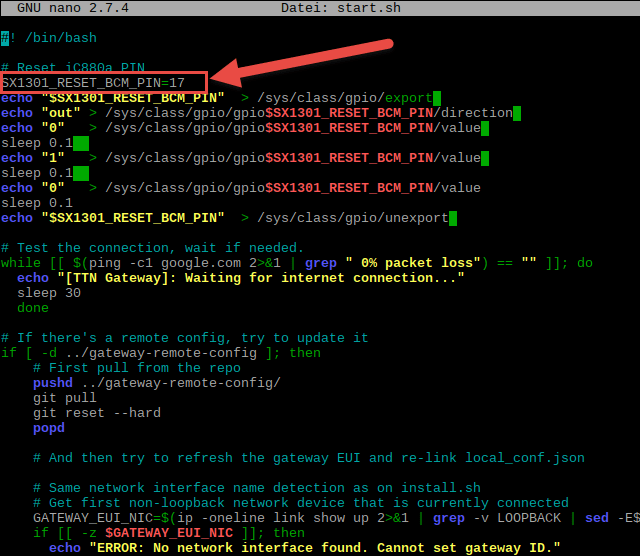Click the '# Reset iC880a PIN' comment
This screenshot has width=640, height=556.
click(73, 67)
